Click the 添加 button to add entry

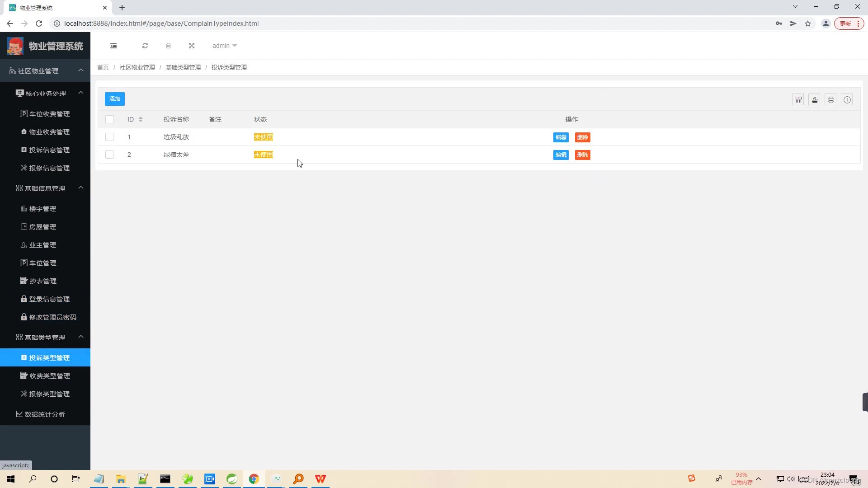[x=114, y=99]
